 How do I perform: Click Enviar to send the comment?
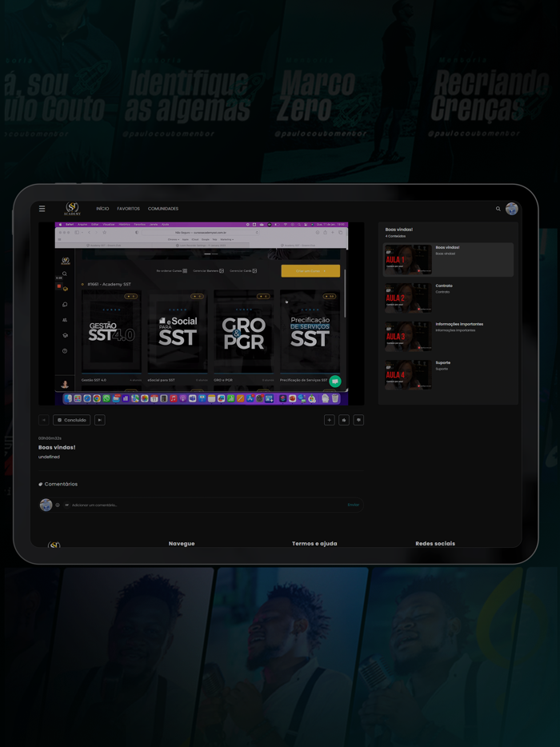click(353, 505)
